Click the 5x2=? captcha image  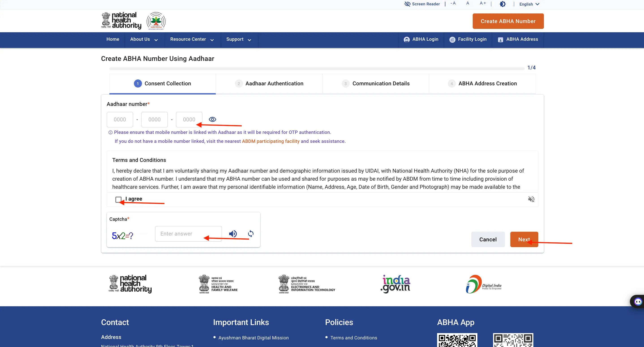122,236
